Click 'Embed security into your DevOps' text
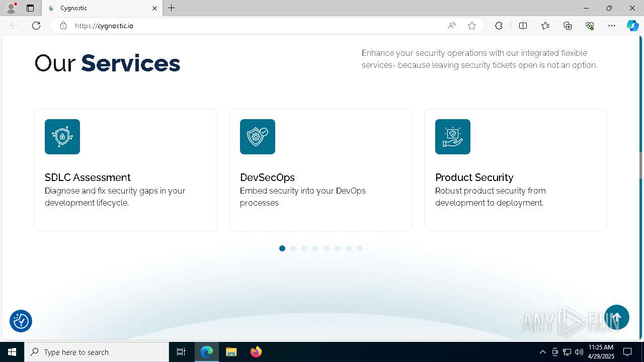Screen dimensions: 644x362 pyautogui.click(x=303, y=197)
